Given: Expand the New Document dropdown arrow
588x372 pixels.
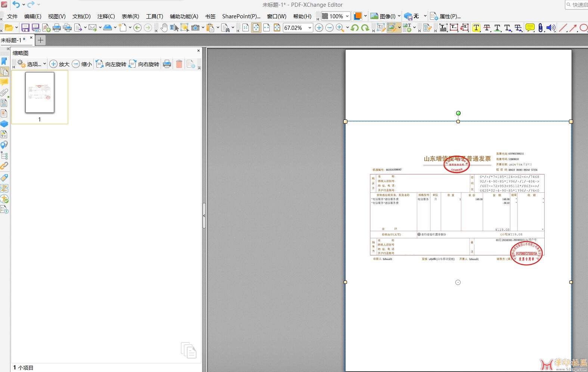Looking at the screenshot, I should (x=130, y=28).
